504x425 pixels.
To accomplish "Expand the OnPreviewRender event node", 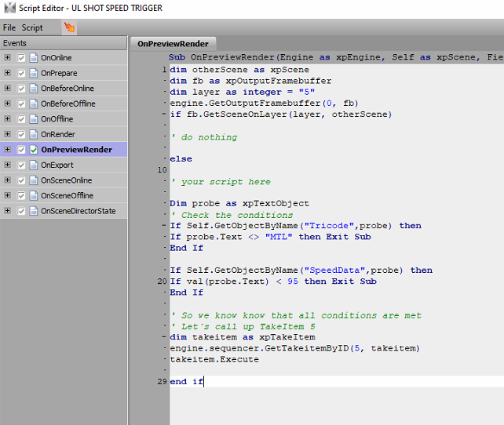I will (x=8, y=150).
